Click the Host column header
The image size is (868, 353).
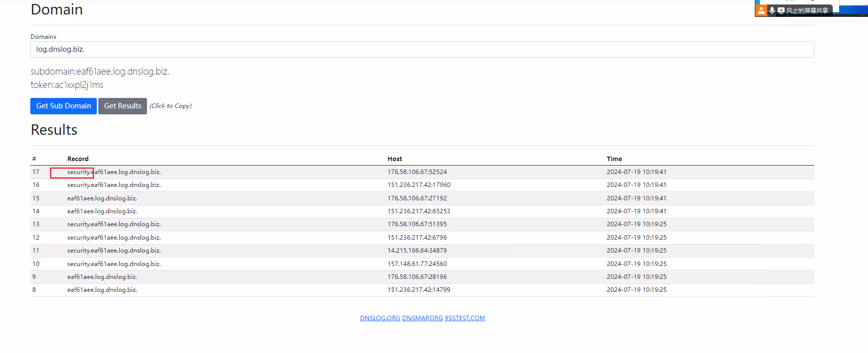(395, 159)
